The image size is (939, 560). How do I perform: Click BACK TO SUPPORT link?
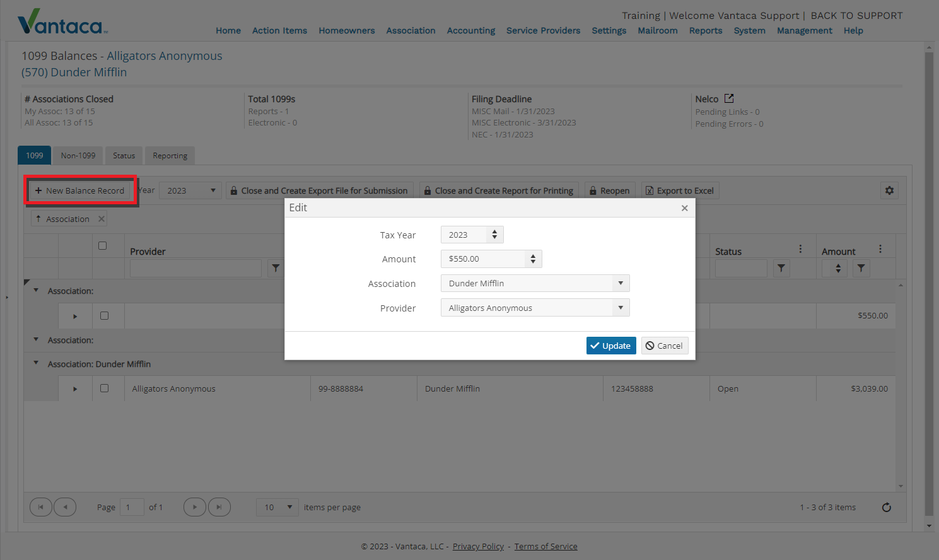pyautogui.click(x=856, y=16)
